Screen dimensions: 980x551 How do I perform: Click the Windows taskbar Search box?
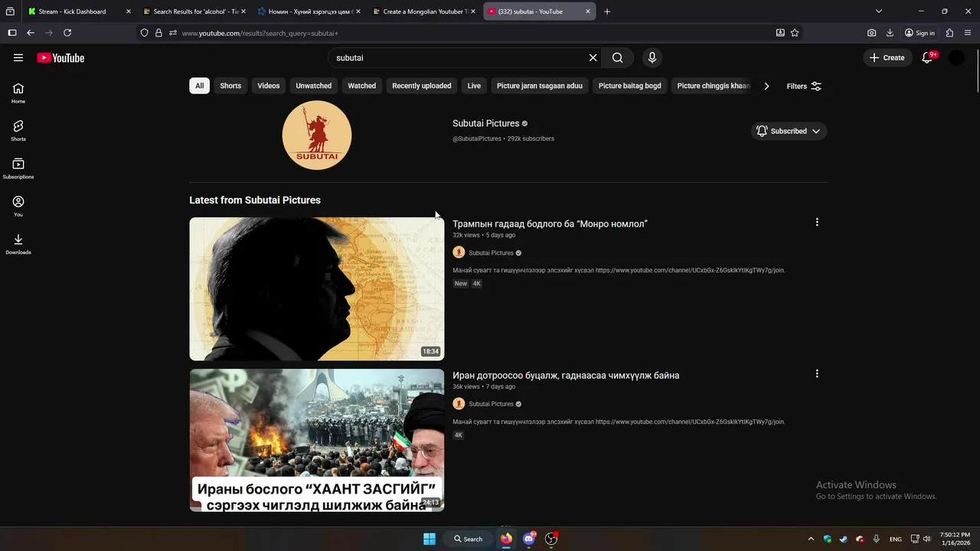pyautogui.click(x=469, y=539)
